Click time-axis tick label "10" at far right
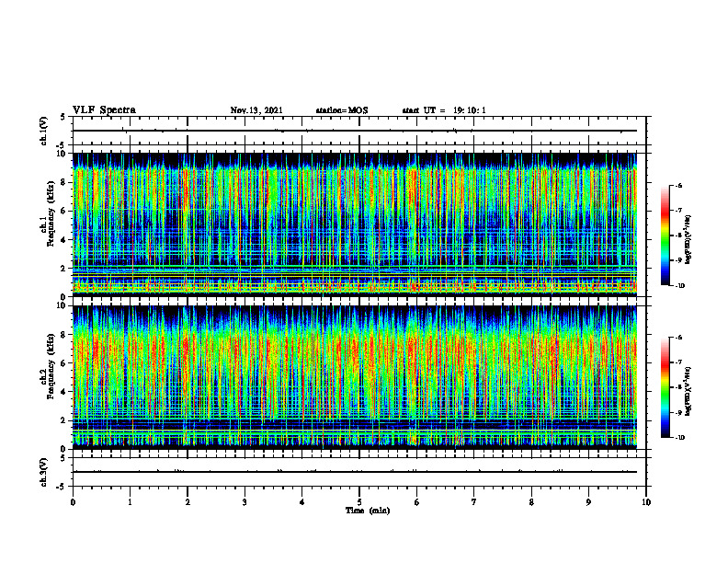728x563 pixels. point(646,502)
